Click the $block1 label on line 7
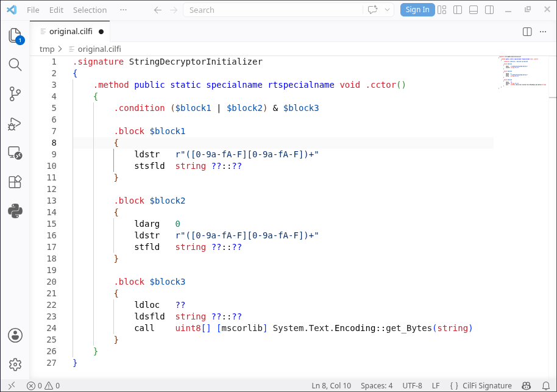557x392 pixels. coord(168,131)
